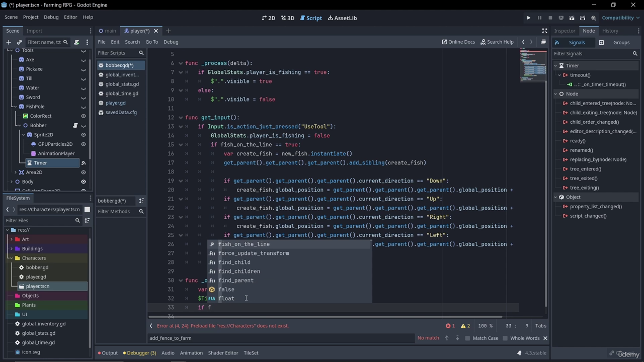Click the Timer node signal icon
This screenshot has height=362, width=644.
click(84, 163)
